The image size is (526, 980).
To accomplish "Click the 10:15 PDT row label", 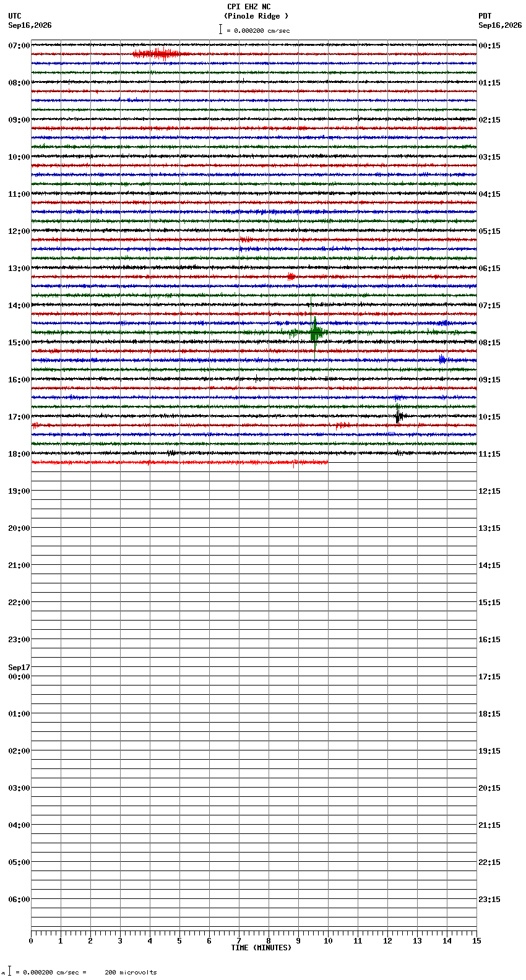I will coord(489,417).
